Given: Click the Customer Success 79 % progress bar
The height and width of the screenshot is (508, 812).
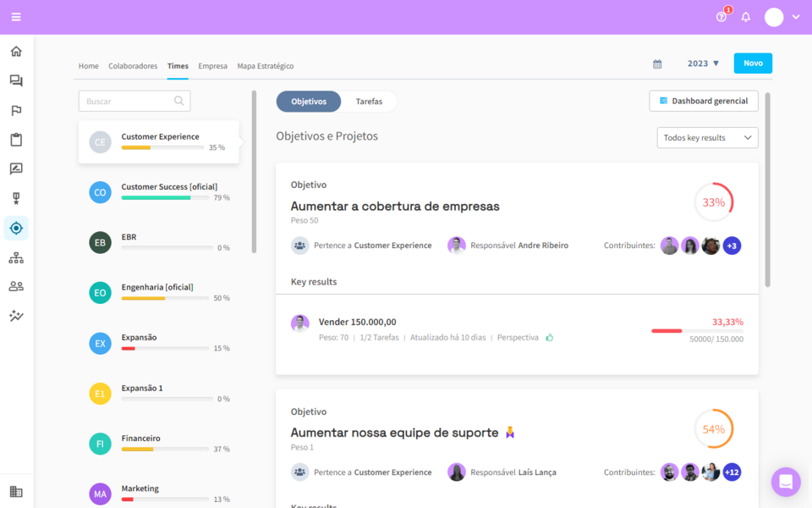Looking at the screenshot, I should point(165,197).
